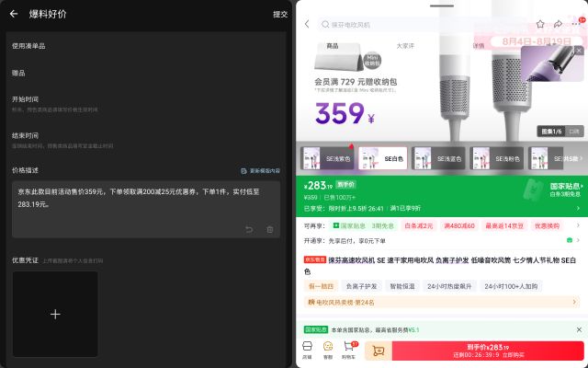Tap the 会员满729元赠收纳包 promo image
588x368 pixels.
(x=356, y=67)
